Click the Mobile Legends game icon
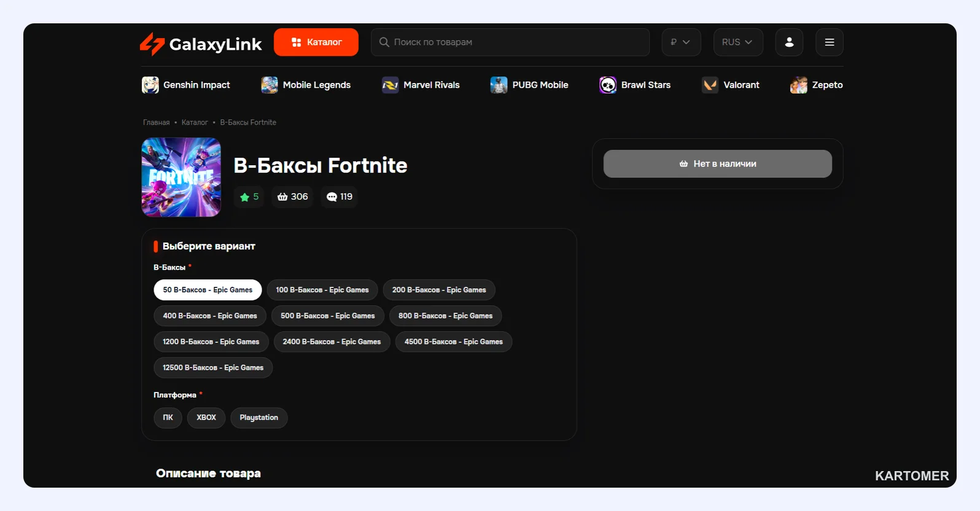 click(x=270, y=85)
